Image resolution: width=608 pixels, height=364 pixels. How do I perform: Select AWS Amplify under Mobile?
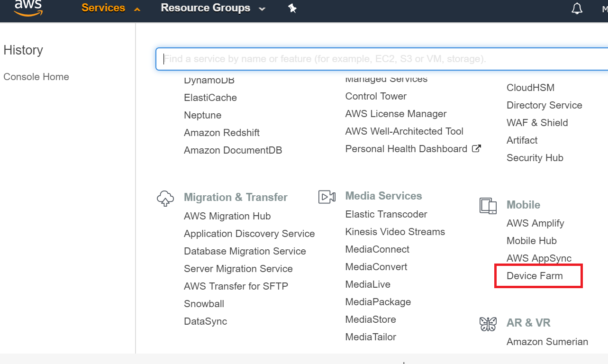click(535, 223)
